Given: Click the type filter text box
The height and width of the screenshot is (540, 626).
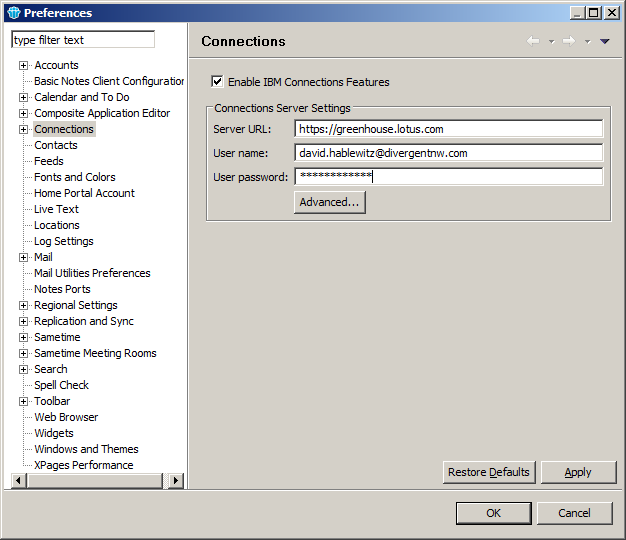Looking at the screenshot, I should coord(83,40).
